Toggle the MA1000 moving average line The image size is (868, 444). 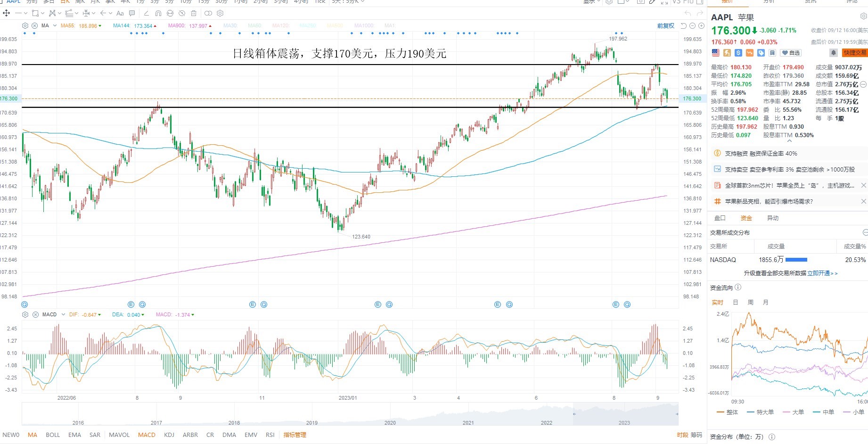click(364, 25)
